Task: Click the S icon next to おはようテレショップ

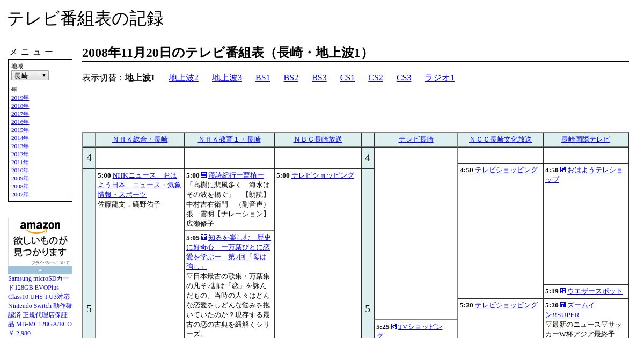Action: tap(563, 170)
